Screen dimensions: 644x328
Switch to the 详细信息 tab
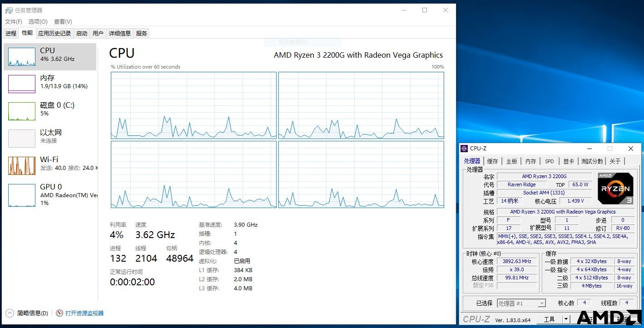120,33
